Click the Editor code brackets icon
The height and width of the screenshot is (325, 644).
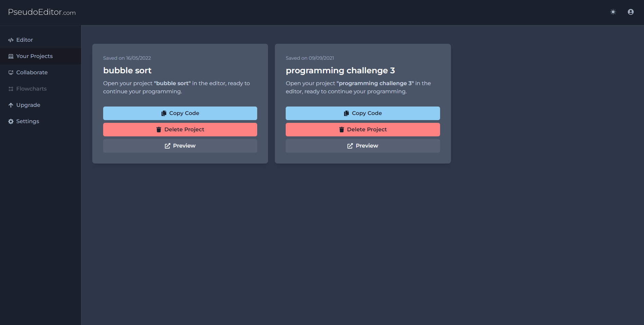tap(11, 40)
